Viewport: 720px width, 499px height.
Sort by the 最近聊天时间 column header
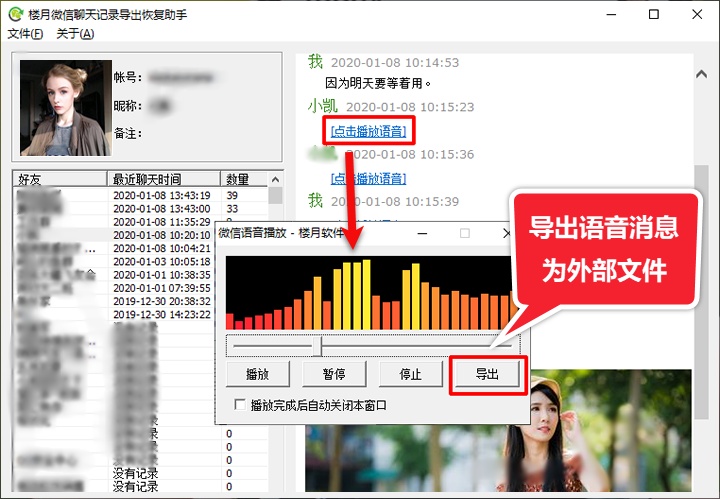click(x=163, y=179)
